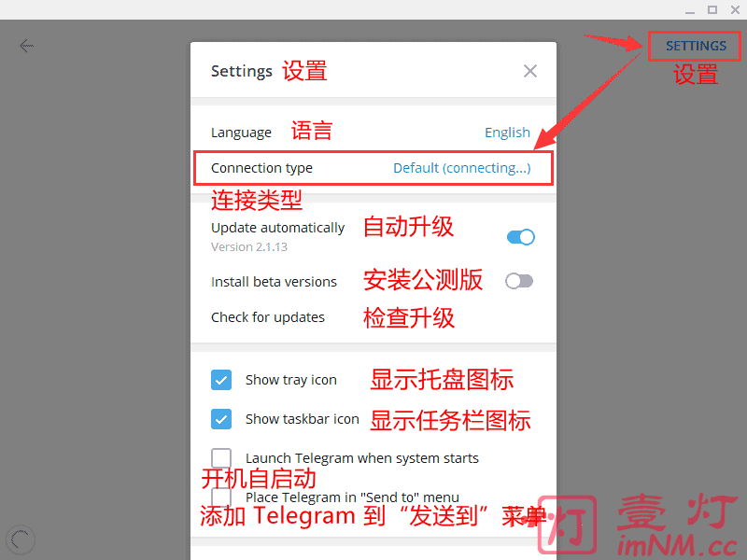
Task: Click the Version 2.1.13 text
Action: [x=249, y=246]
